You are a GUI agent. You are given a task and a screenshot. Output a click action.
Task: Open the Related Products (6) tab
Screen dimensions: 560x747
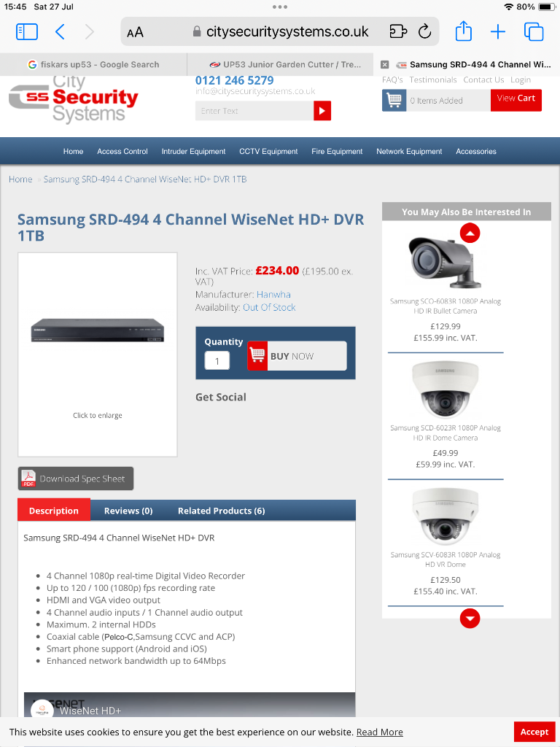pos(222,511)
